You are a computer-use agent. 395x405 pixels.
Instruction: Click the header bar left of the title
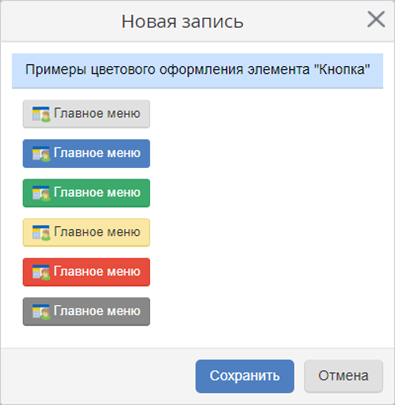[60, 21]
